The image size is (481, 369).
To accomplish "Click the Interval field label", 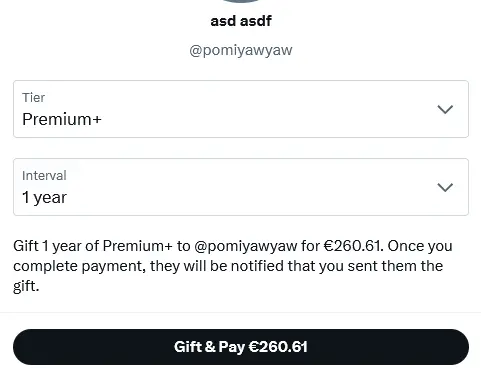I will tap(44, 176).
